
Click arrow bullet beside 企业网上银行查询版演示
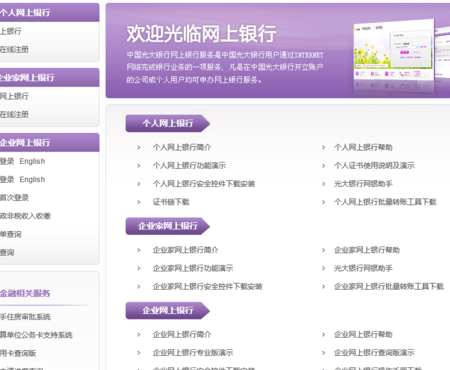tap(323, 353)
